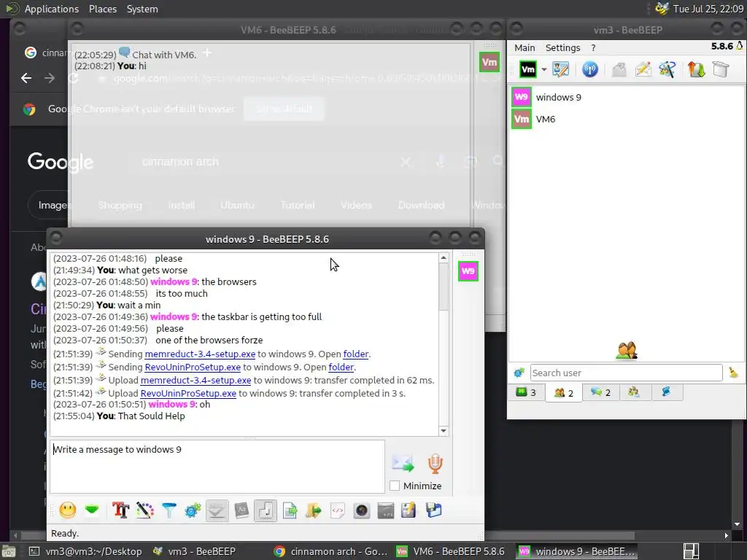Click the code snippet </> icon
The height and width of the screenshot is (560, 747).
pos(337,510)
